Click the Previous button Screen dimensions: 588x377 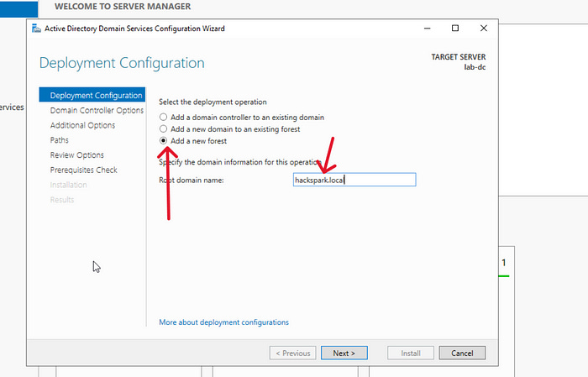293,353
